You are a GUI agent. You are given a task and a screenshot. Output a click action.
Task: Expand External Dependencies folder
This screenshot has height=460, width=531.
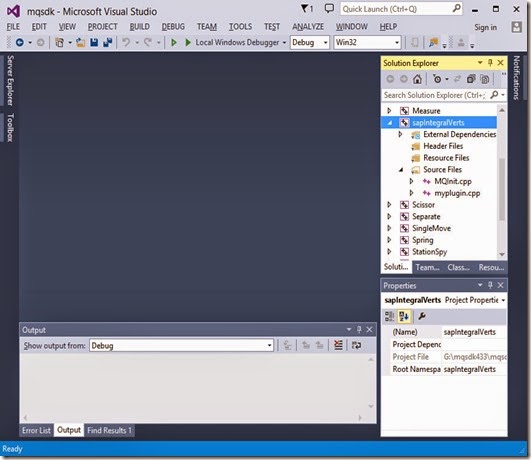point(400,134)
